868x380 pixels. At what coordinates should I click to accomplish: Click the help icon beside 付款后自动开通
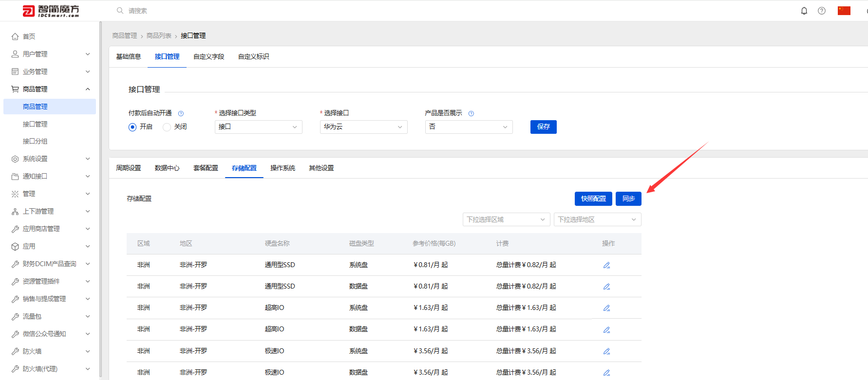tap(181, 113)
